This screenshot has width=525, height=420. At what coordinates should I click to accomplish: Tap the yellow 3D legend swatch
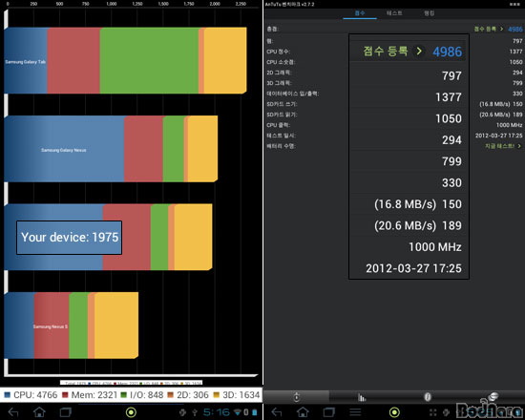click(217, 395)
